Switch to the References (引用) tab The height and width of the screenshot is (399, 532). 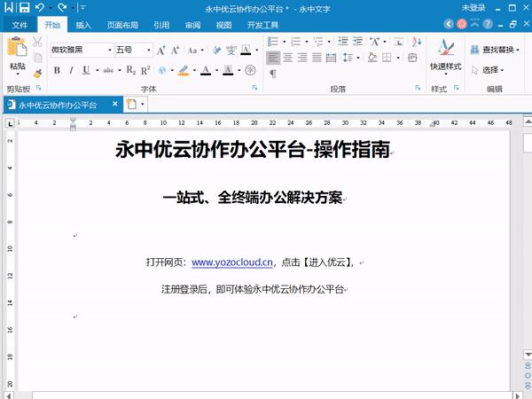[x=161, y=25]
